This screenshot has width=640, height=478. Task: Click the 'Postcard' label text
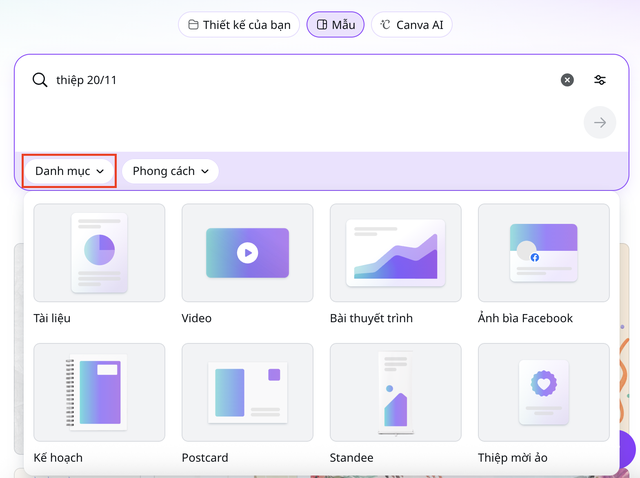pos(205,458)
